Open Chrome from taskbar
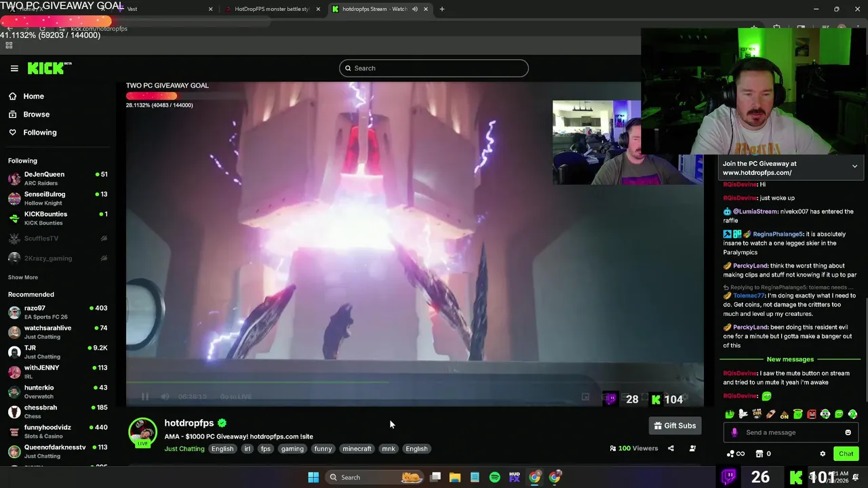Image resolution: width=868 pixels, height=488 pixels. (535, 477)
